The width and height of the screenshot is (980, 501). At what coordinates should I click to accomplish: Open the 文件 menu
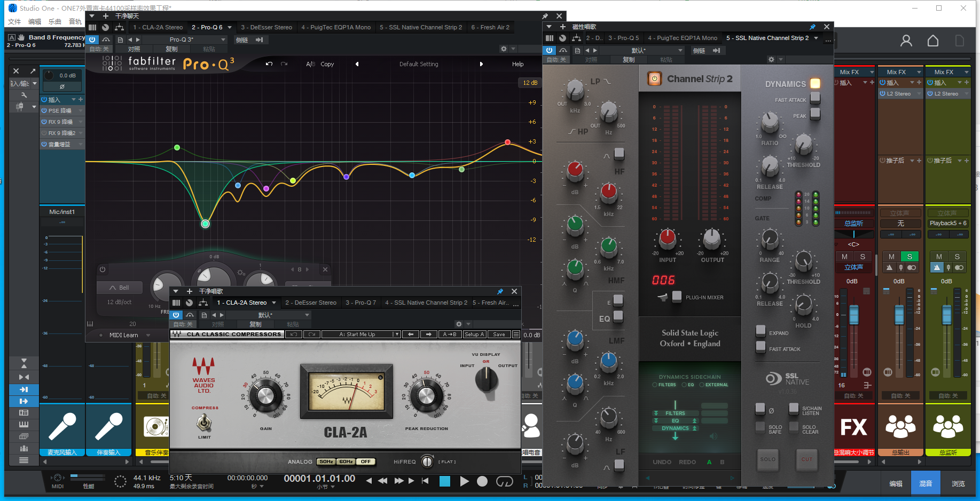(x=14, y=21)
